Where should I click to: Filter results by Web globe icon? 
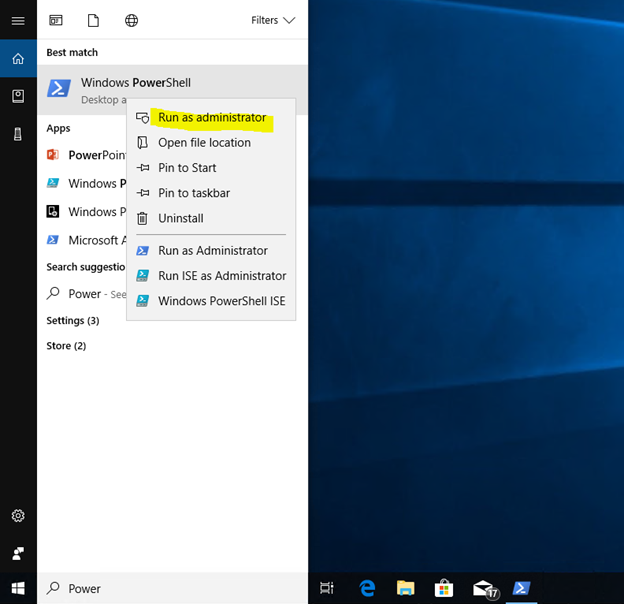[131, 20]
